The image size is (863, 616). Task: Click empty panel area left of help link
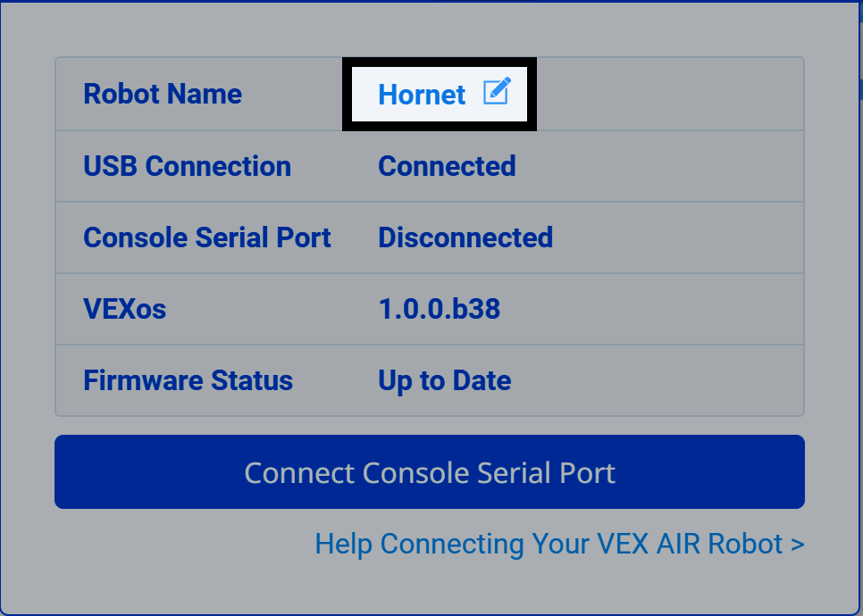(x=179, y=544)
